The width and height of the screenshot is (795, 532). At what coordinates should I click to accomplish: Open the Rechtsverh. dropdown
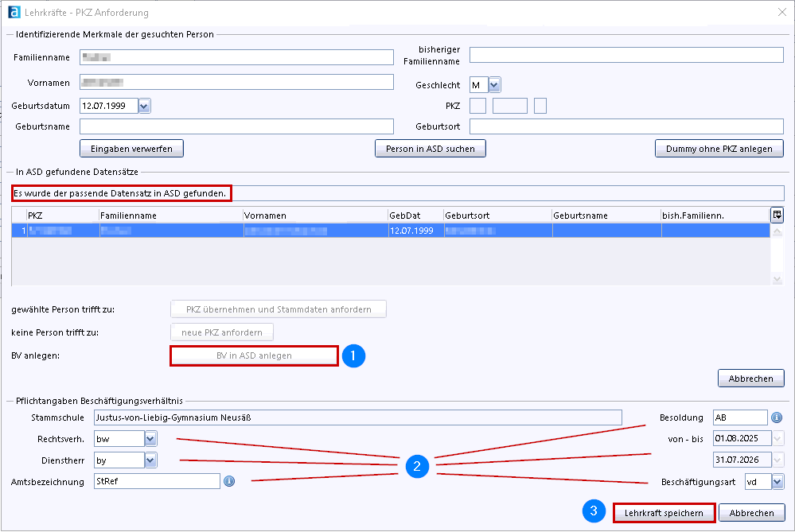pos(151,438)
